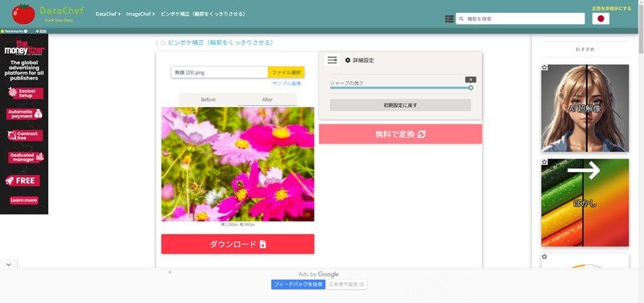Viewport: 644px width, 303px height.
Task: Bookmark the ぼかし card with its star
Action: 544,162
